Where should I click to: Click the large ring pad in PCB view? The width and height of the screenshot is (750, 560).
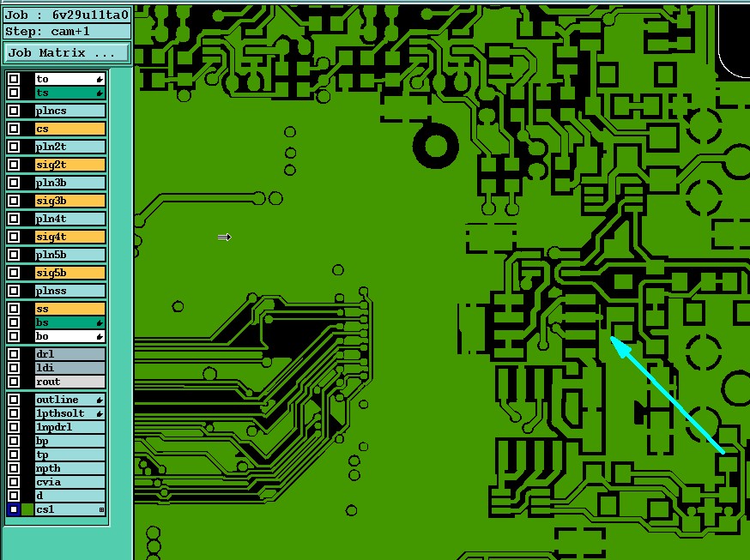tap(436, 146)
